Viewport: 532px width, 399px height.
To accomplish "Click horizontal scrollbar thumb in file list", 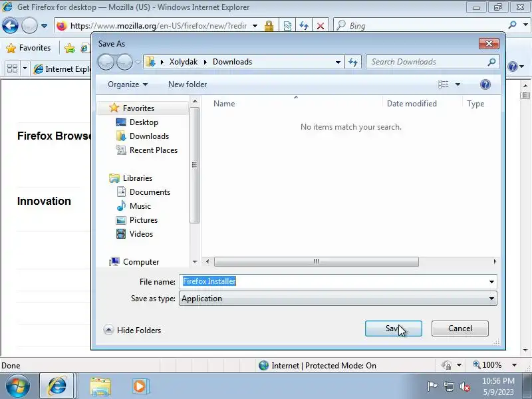I will click(317, 261).
